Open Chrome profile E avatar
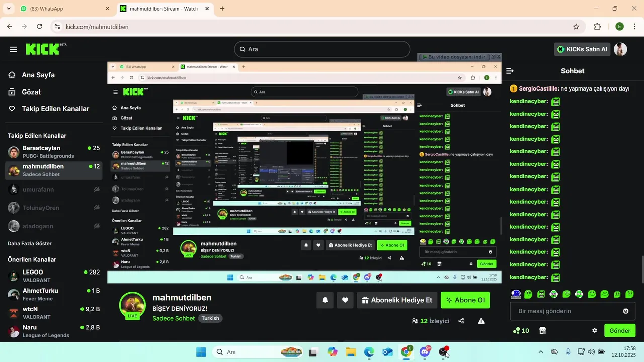Viewport: 644px width, 362px height. [x=619, y=27]
